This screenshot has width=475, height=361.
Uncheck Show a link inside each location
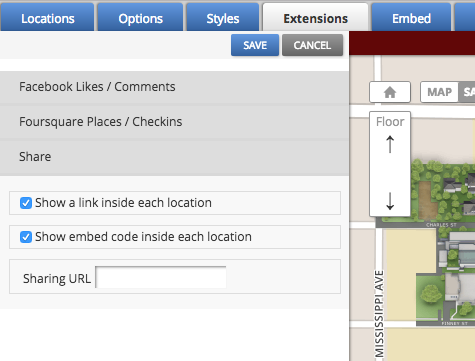pyautogui.click(x=26, y=203)
